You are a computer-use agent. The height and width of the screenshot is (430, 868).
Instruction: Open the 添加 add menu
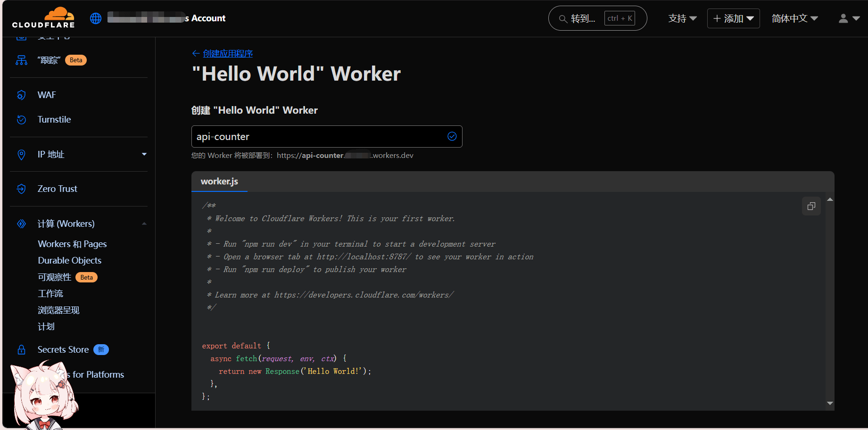[733, 18]
